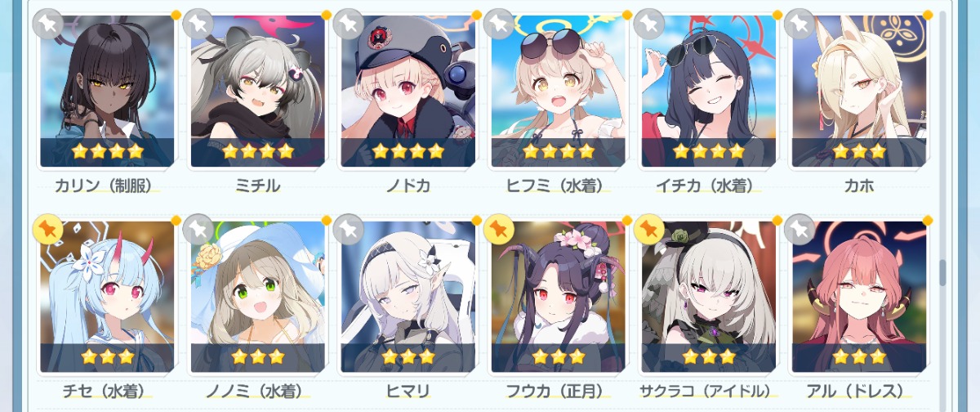Toggle pin icon on ミチル card
Image resolution: width=980 pixels, height=412 pixels.
[x=198, y=24]
